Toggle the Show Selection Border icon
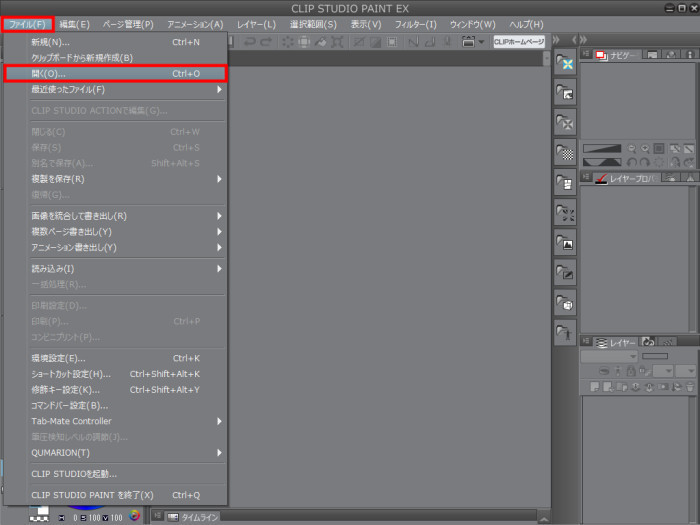This screenshot has width=700, height=525. coord(392,42)
